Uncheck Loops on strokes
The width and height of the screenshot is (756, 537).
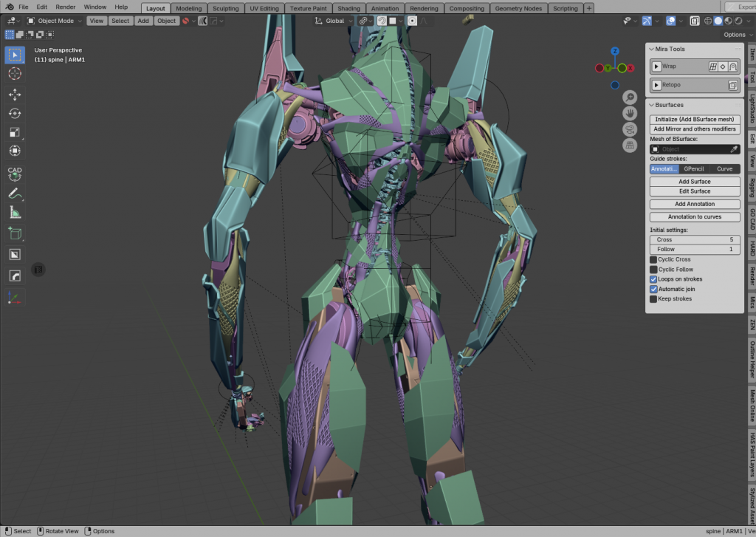click(x=653, y=279)
